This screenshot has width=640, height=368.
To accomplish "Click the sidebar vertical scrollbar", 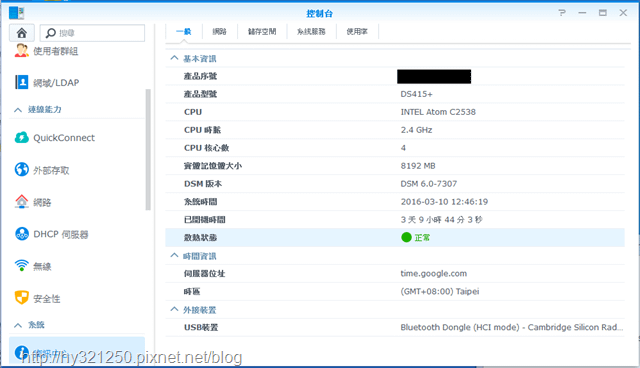I will (148, 149).
